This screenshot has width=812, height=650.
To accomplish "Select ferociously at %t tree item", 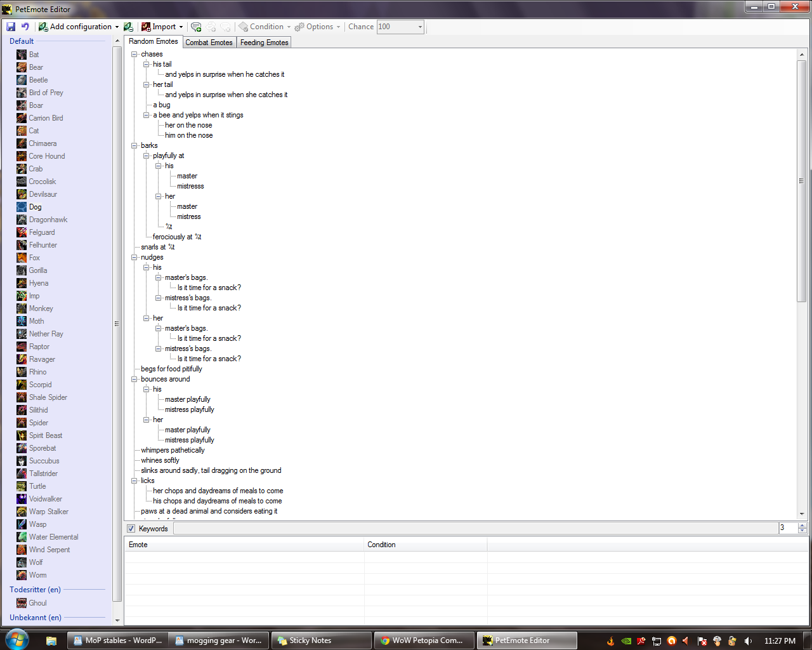I will pyautogui.click(x=177, y=237).
